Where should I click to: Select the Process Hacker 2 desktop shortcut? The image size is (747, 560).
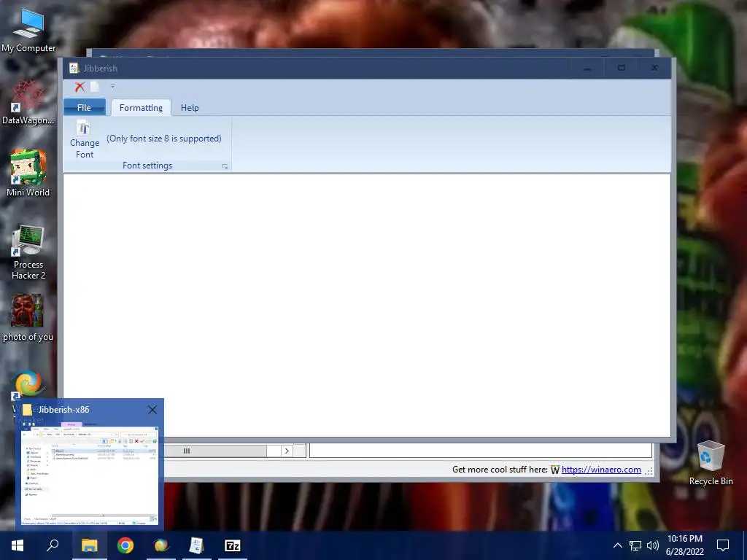point(28,252)
